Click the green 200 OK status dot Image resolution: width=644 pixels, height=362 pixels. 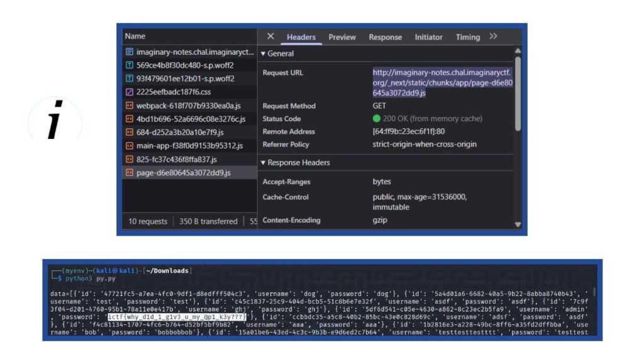(x=377, y=119)
